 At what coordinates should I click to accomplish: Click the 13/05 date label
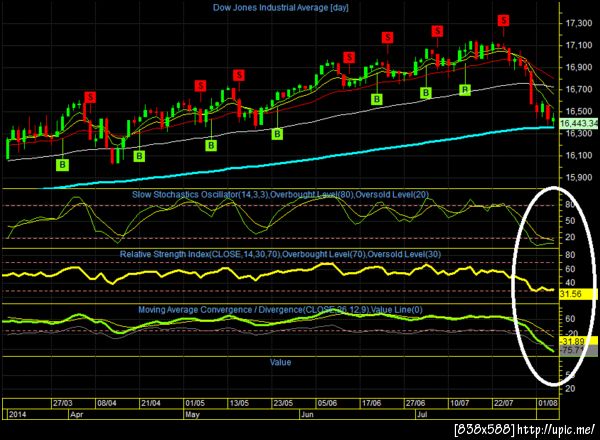click(239, 403)
